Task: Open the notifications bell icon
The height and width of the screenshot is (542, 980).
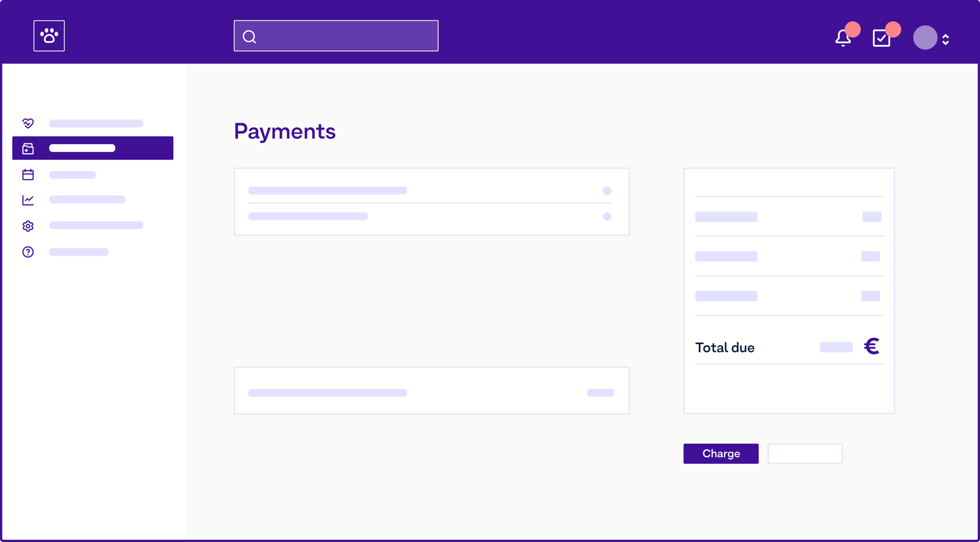Action: (843, 36)
